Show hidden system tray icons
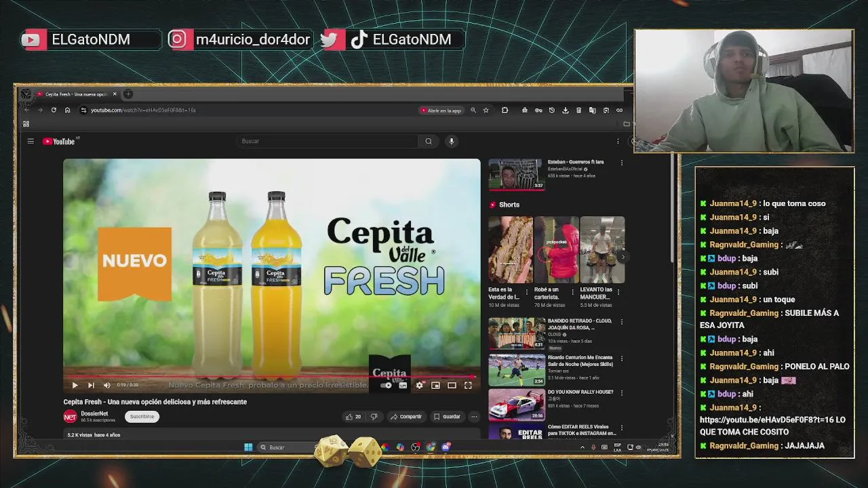868x488 pixels. 582,447
